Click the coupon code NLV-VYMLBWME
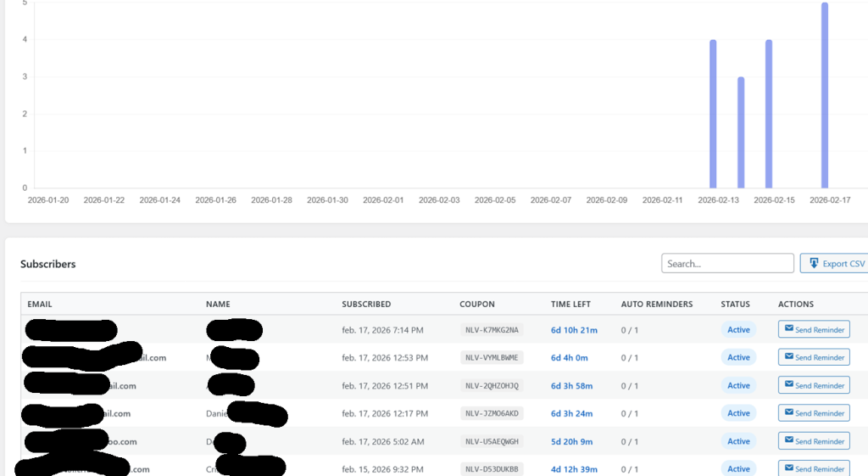This screenshot has width=868, height=476. point(492,358)
